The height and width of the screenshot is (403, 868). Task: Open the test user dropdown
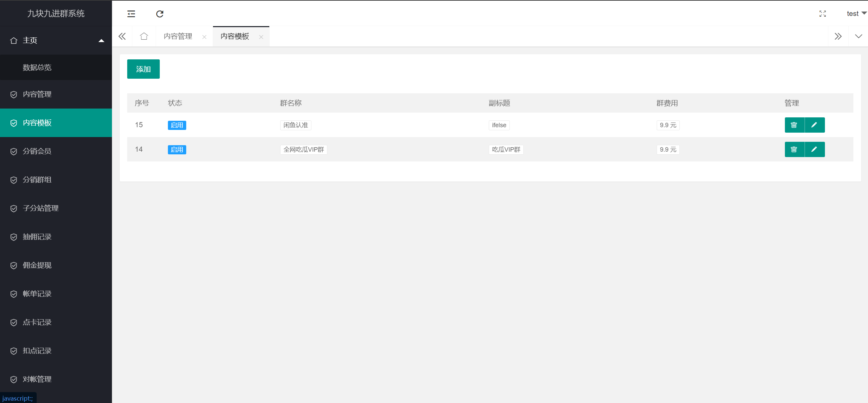pos(855,14)
